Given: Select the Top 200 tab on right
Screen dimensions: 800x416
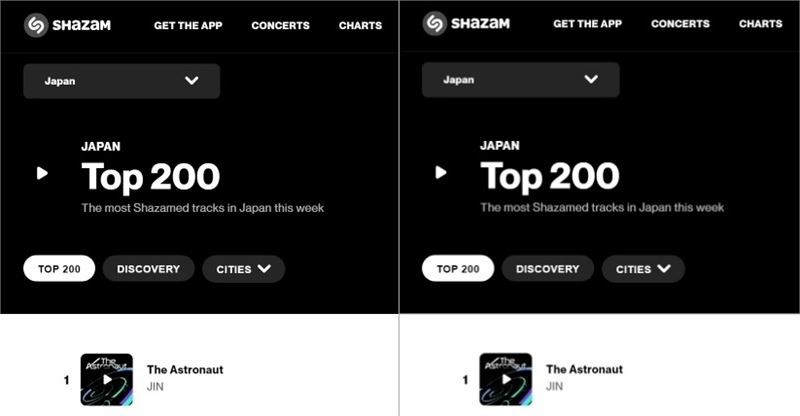Looking at the screenshot, I should [458, 269].
